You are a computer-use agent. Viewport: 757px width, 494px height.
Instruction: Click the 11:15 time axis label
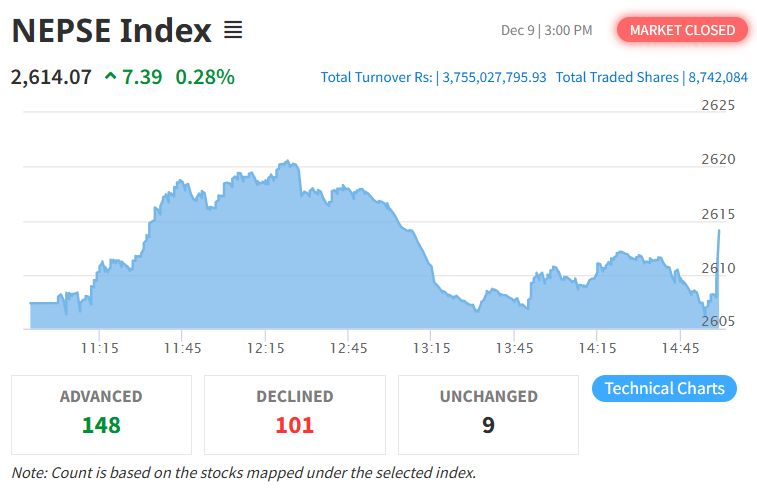[x=100, y=348]
